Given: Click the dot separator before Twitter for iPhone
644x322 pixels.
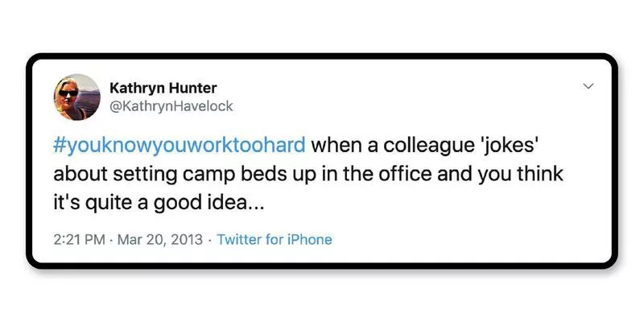Looking at the screenshot, I should (x=210, y=239).
